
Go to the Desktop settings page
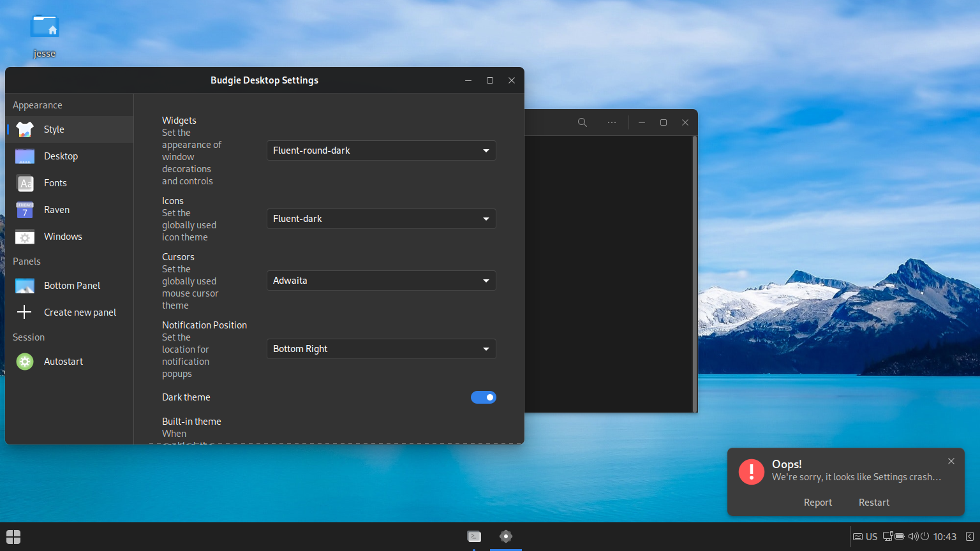[70, 156]
